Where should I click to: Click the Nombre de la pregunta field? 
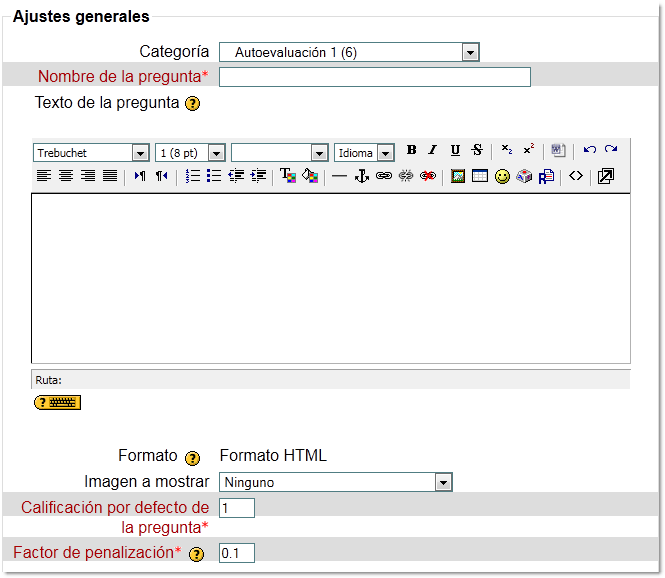[x=374, y=78]
